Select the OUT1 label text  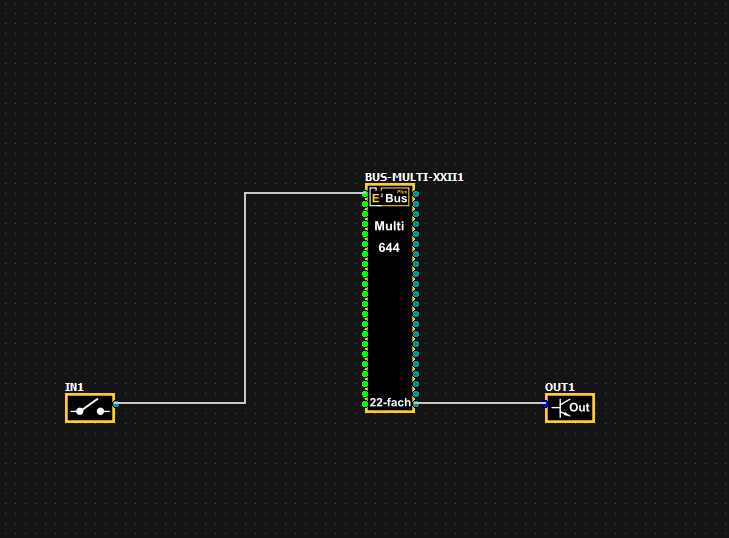pyautogui.click(x=559, y=387)
